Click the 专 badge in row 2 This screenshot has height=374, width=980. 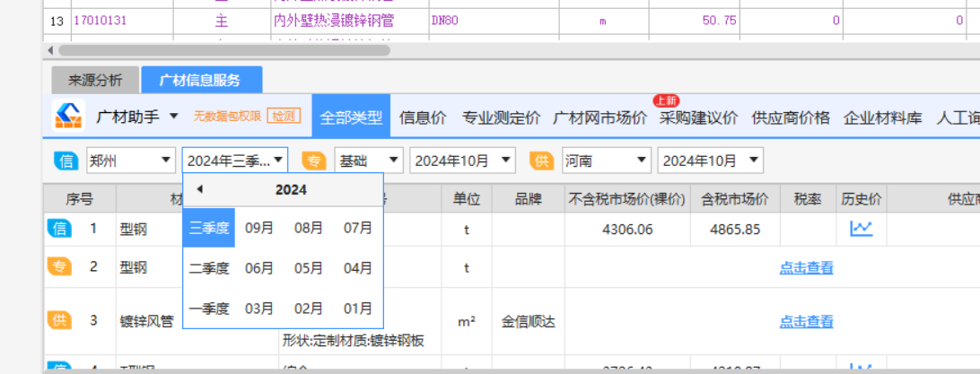[59, 267]
